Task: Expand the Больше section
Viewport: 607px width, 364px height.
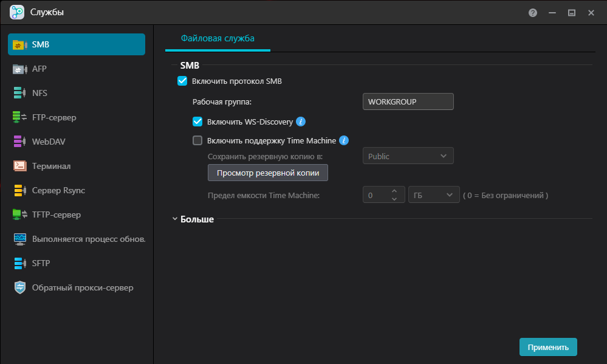Action: point(194,219)
